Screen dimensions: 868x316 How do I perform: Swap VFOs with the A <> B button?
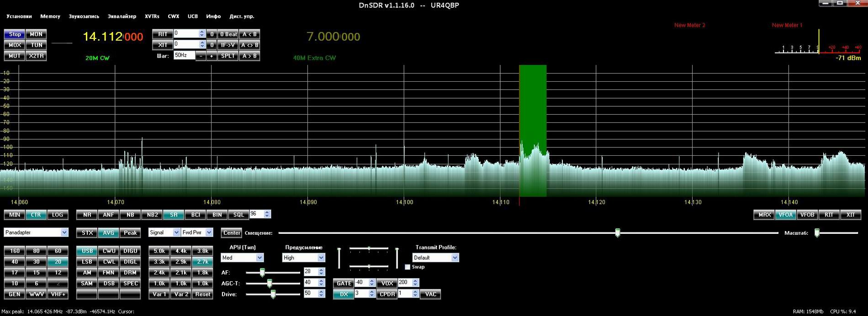[x=249, y=45]
